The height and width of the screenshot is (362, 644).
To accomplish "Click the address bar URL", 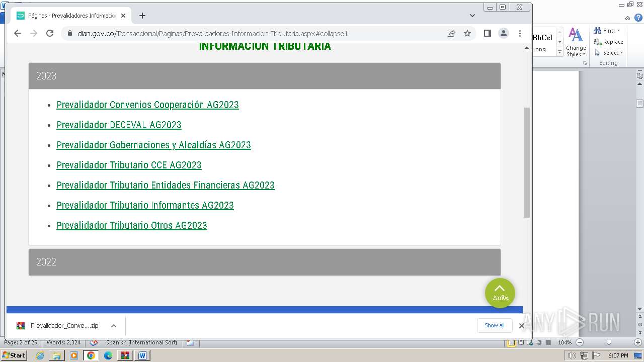I will point(213,34).
